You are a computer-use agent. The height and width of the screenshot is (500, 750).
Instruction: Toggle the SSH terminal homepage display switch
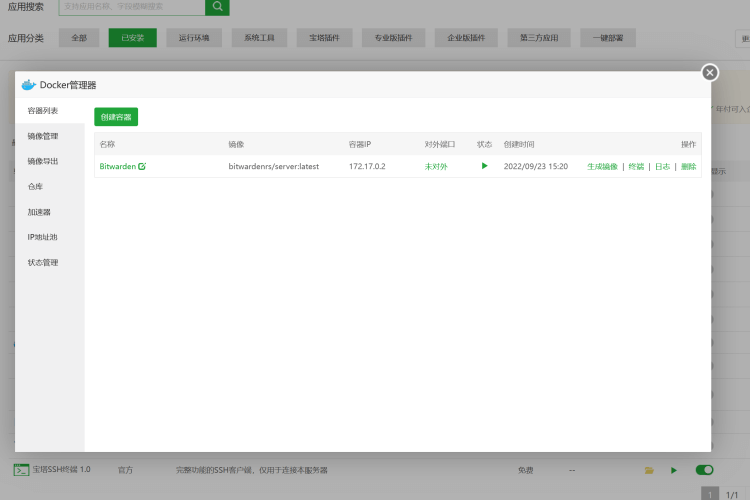(704, 470)
